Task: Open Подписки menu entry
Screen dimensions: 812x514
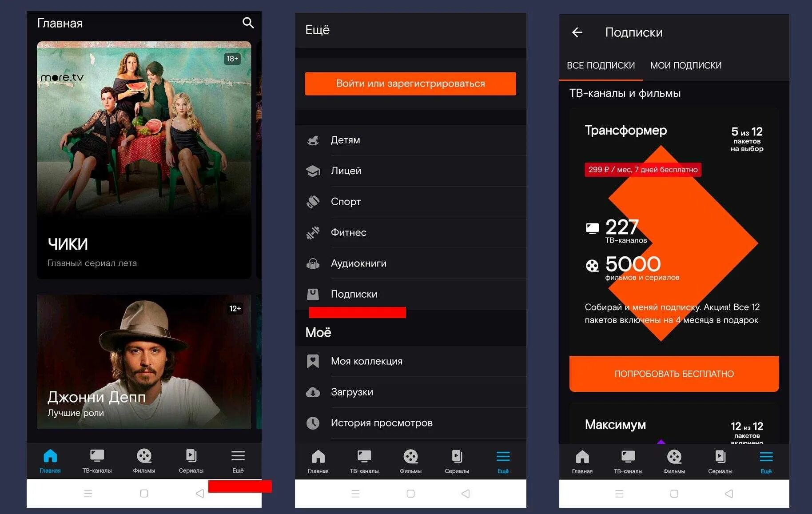Action: [x=410, y=294]
